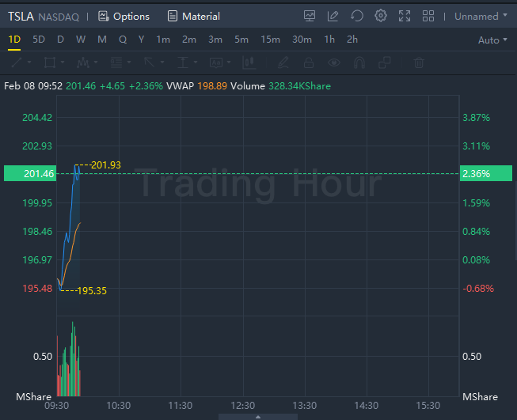Image resolution: width=517 pixels, height=420 pixels.
Task: Select the price range measure tool
Action: tap(183, 62)
